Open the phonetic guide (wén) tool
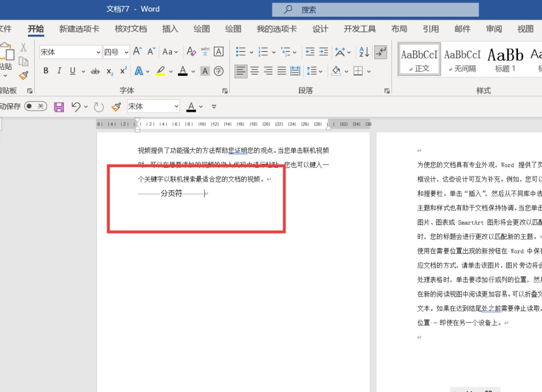 (x=205, y=51)
